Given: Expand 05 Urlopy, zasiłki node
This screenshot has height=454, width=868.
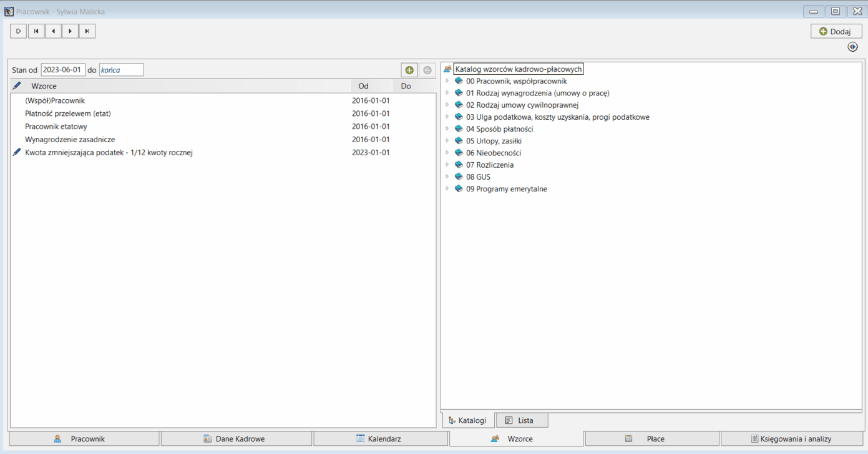Looking at the screenshot, I should (x=447, y=141).
